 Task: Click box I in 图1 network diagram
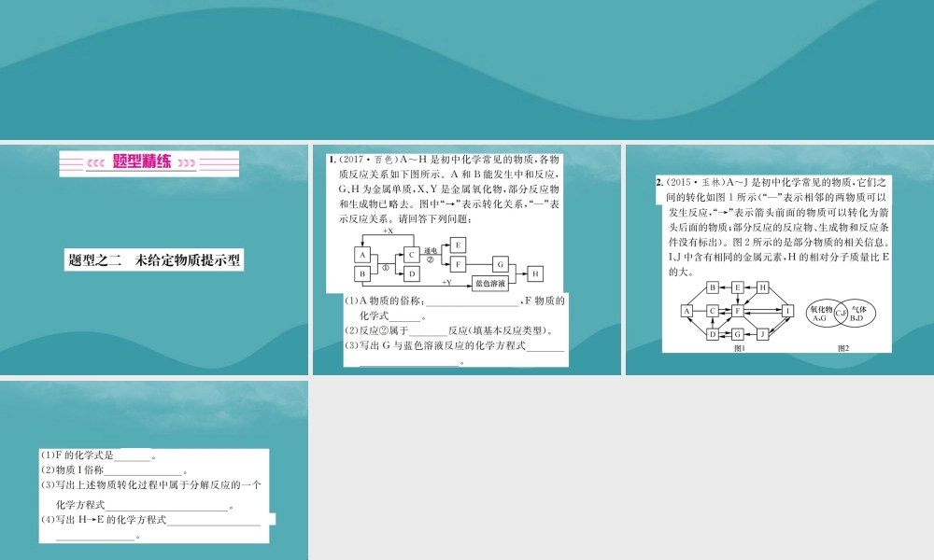[787, 311]
